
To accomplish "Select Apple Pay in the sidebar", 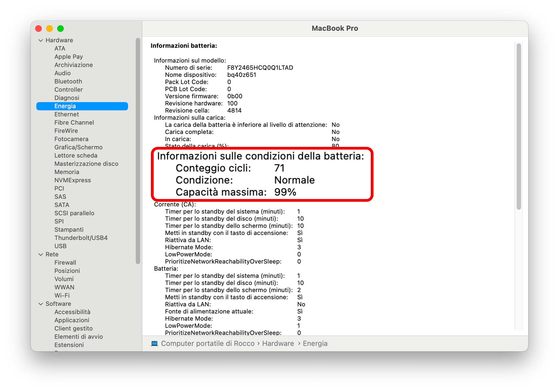I will coord(69,57).
